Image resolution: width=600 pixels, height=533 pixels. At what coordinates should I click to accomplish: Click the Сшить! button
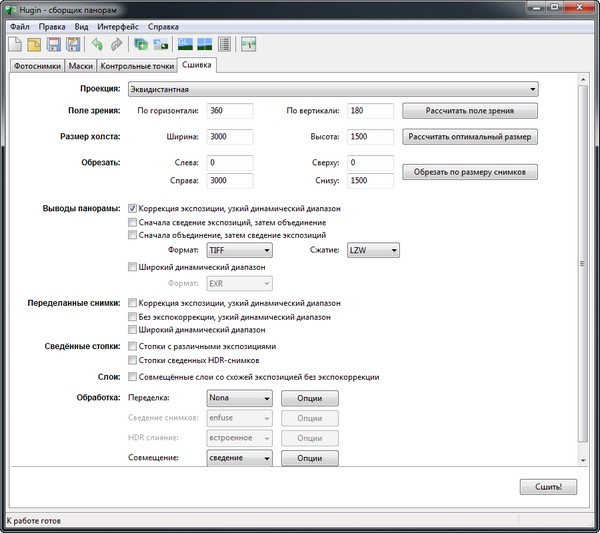548,487
